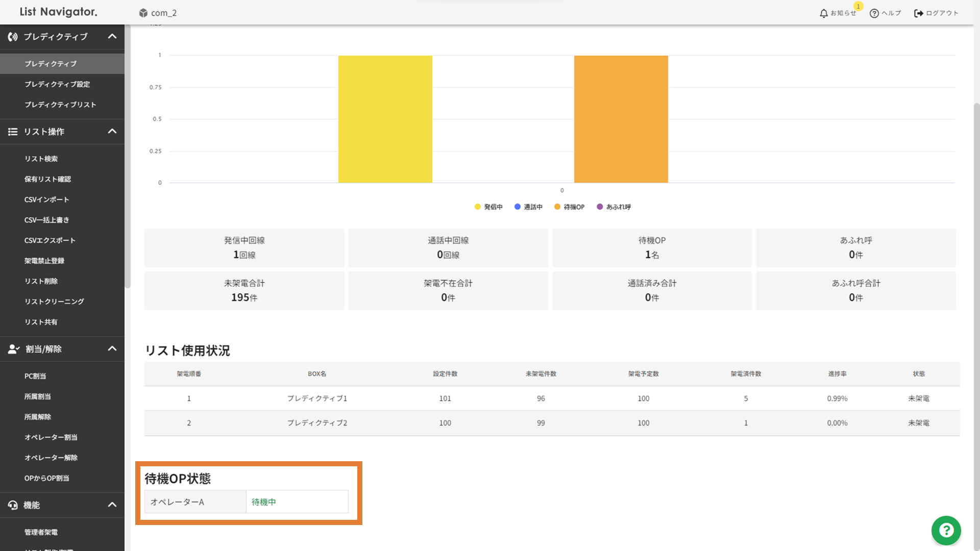Toggle the 通話中 legend item in chart
The height and width of the screenshot is (551, 980).
point(529,207)
